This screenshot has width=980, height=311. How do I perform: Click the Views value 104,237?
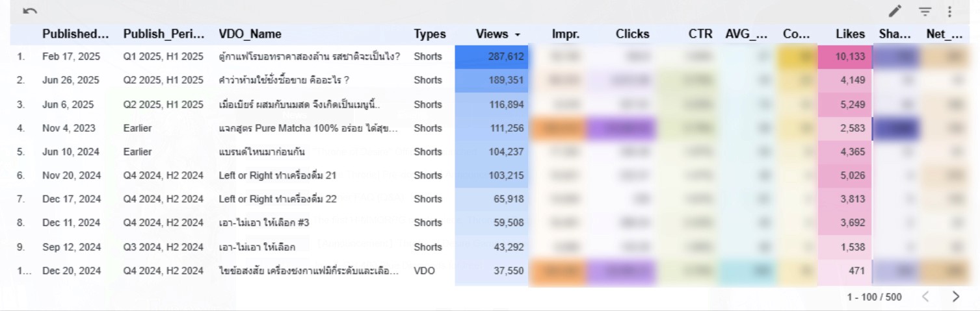tap(506, 151)
